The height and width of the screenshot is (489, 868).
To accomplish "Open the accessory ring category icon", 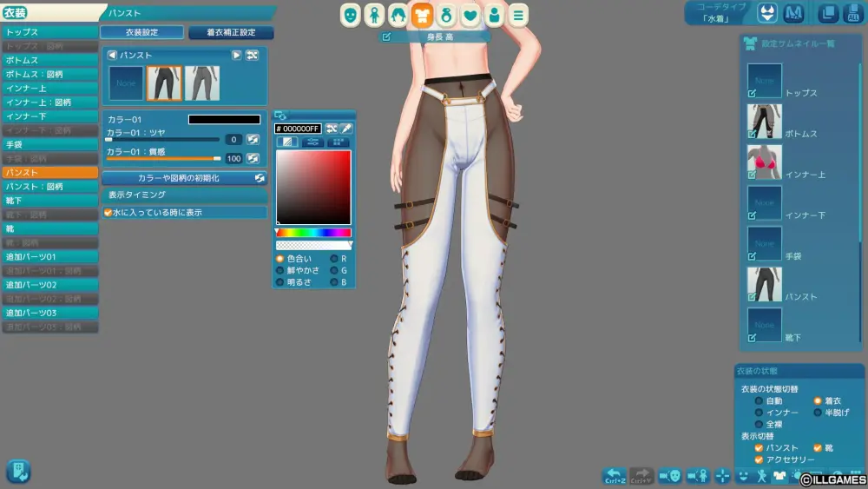I will tap(446, 15).
